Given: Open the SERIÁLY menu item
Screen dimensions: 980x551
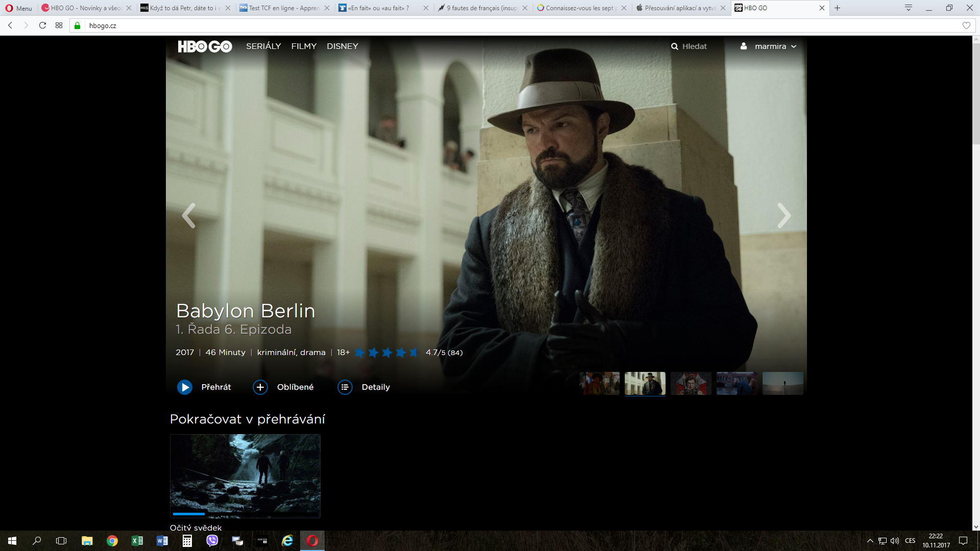Looking at the screenshot, I should (x=263, y=46).
